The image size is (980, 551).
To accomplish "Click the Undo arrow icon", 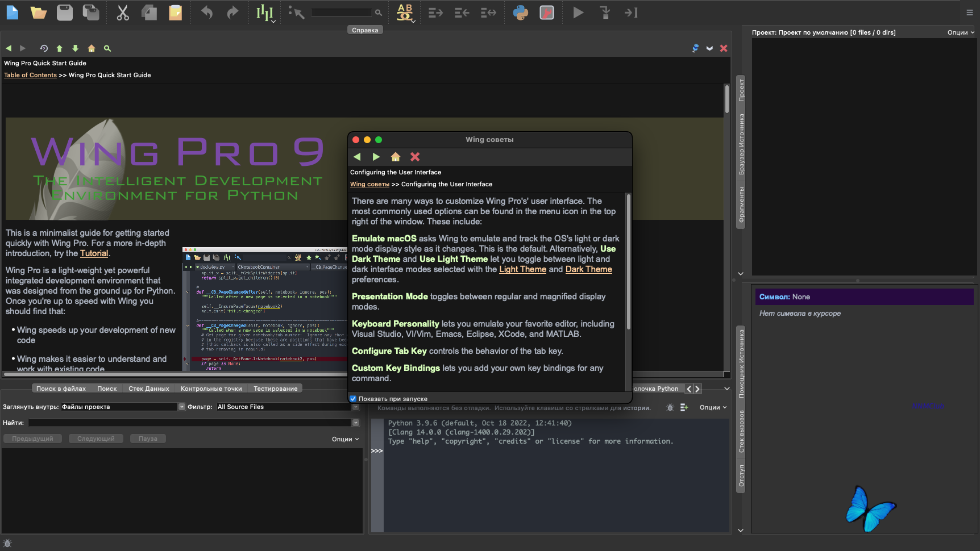I will point(206,12).
